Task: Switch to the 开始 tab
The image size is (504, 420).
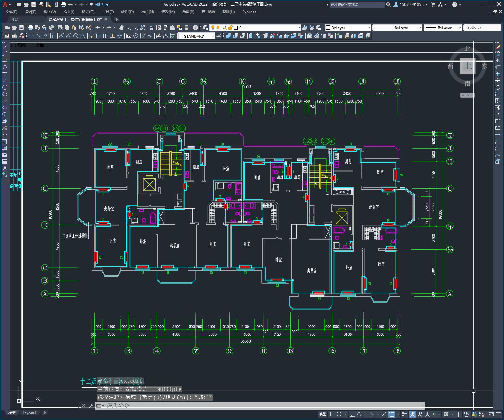Action: [x=15, y=19]
